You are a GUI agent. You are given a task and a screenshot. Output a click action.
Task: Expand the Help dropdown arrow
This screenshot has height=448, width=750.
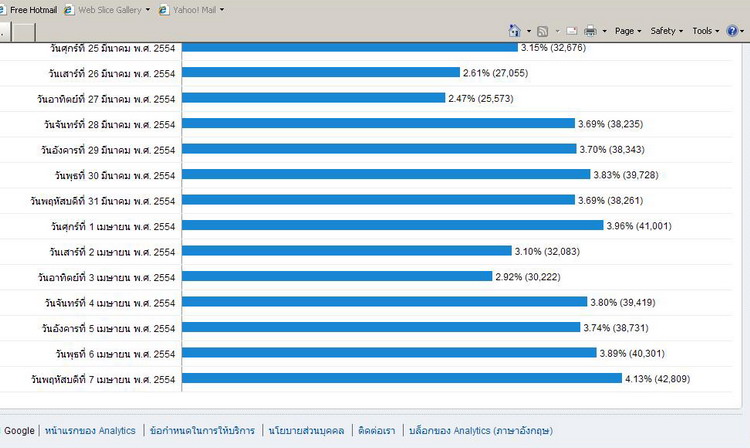(x=742, y=31)
